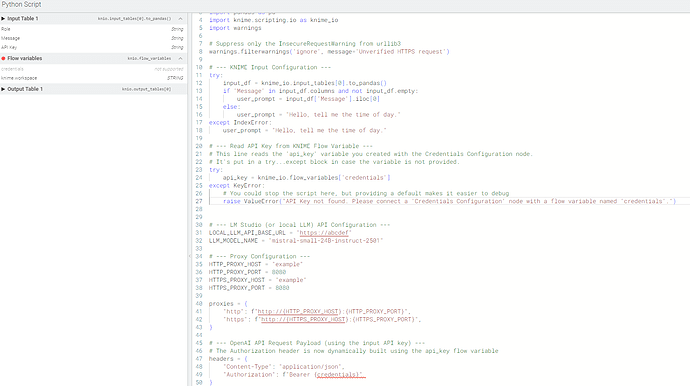Image resolution: width=690 pixels, height=386 pixels.
Task: Collapse the Input Table 1 section chevron
Action: 180,18
